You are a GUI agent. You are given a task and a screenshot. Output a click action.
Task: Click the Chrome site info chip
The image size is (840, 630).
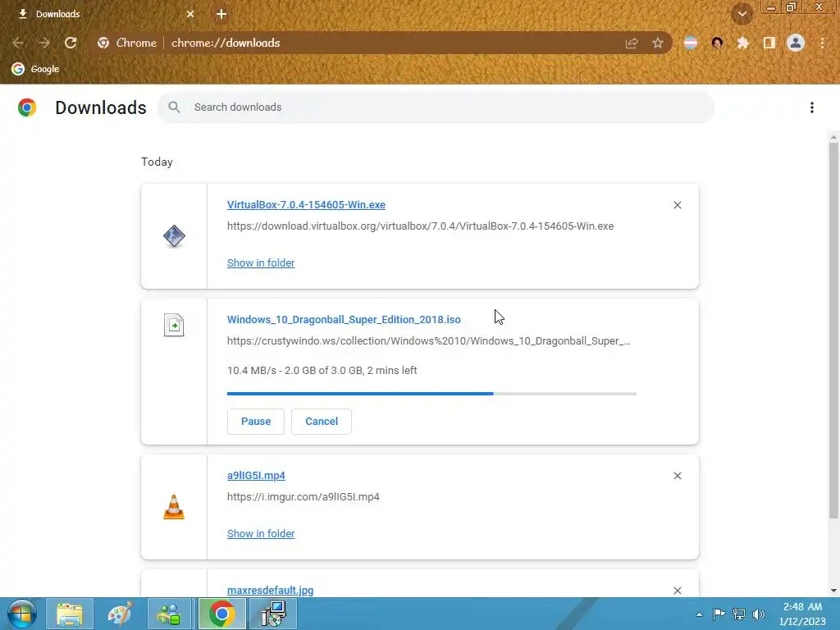click(127, 43)
